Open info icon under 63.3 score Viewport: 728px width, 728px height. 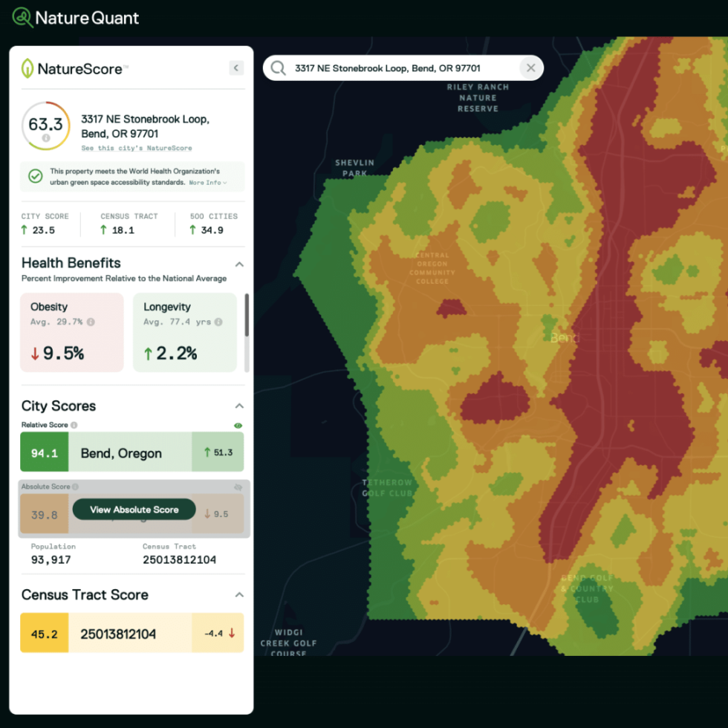pos(46,138)
